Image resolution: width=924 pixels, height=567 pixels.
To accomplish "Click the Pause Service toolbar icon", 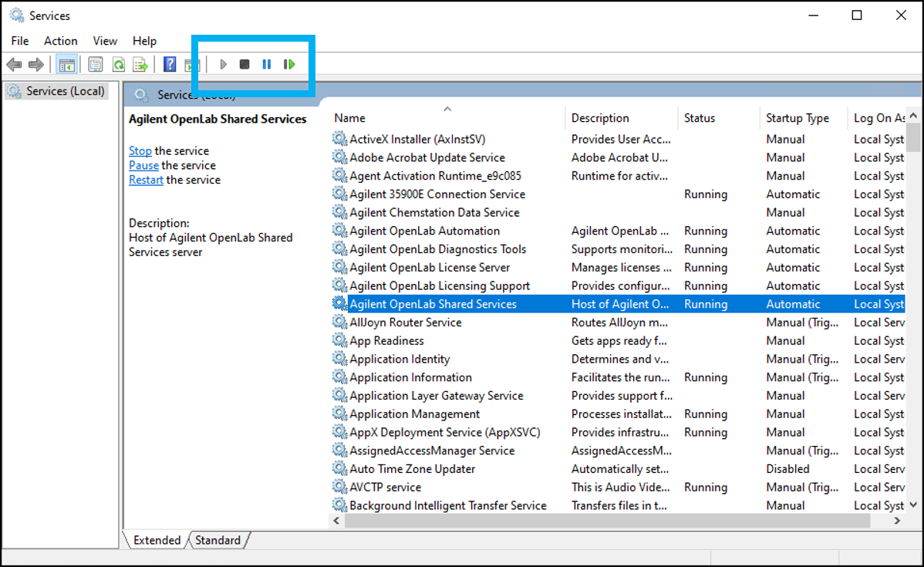I will pyautogui.click(x=266, y=64).
